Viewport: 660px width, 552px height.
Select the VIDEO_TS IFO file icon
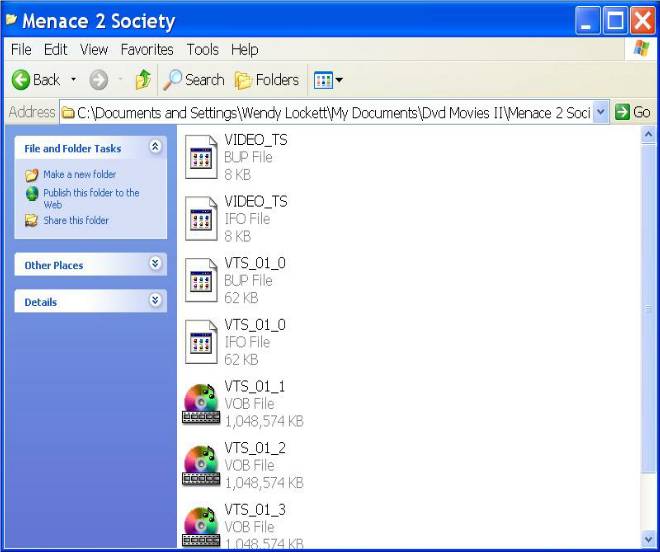click(x=201, y=219)
